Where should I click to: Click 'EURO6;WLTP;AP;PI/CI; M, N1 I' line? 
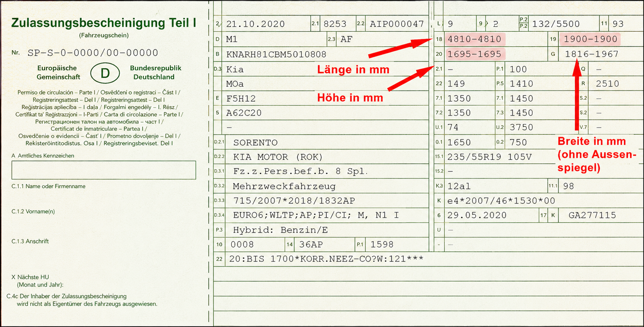pos(316,215)
